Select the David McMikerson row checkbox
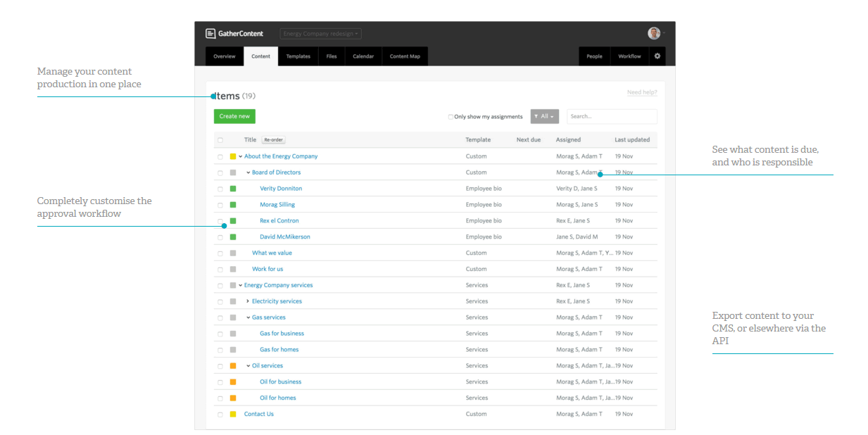868x435 pixels. (x=220, y=237)
